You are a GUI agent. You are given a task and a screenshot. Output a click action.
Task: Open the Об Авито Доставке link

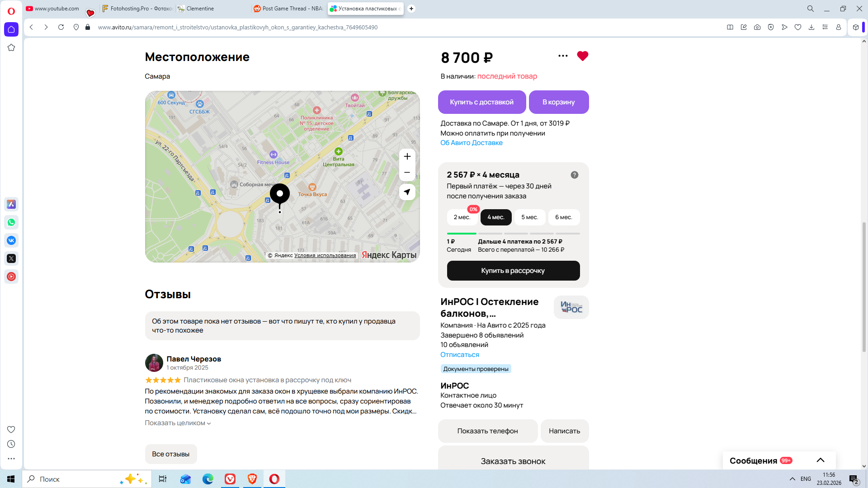click(471, 143)
